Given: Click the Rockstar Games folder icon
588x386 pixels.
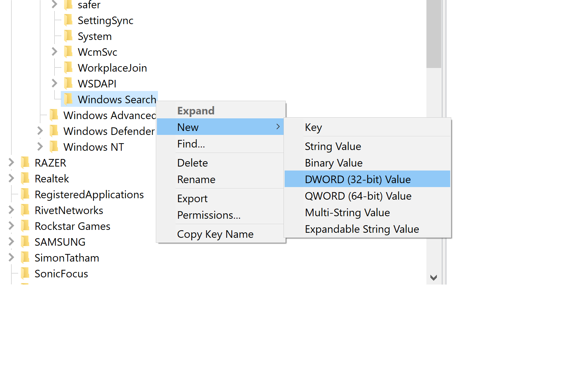Looking at the screenshot, I should [x=25, y=226].
